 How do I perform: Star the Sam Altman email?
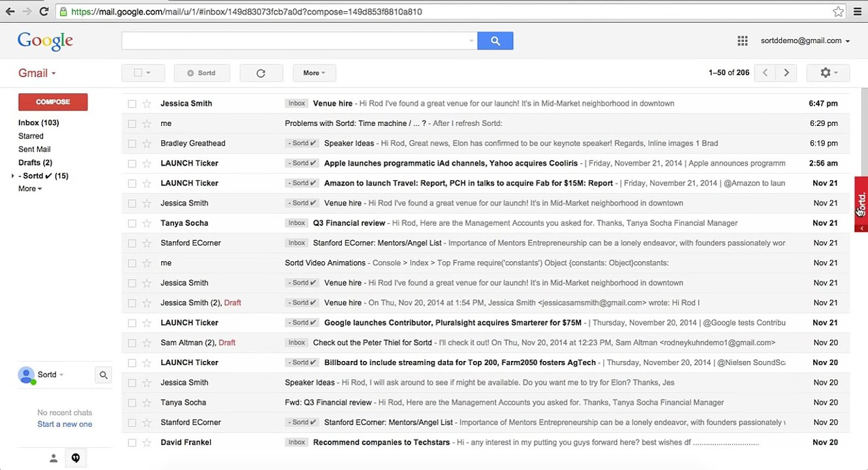pos(147,342)
